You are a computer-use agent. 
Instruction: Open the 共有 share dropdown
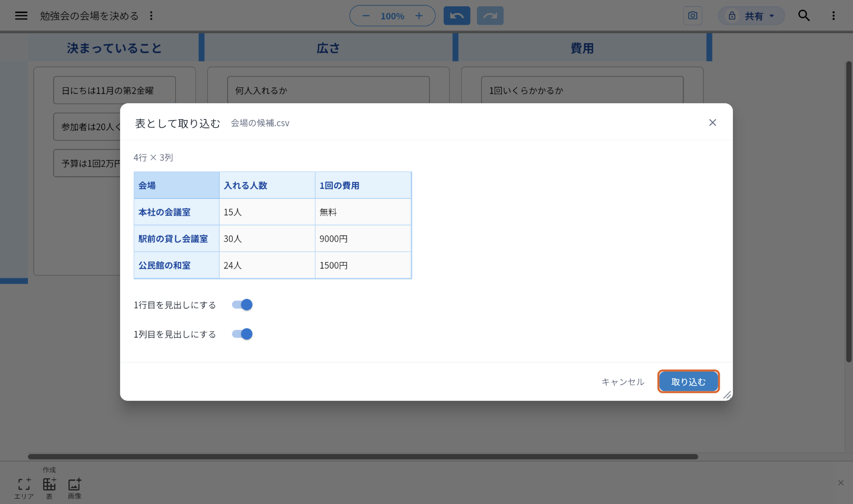click(x=751, y=16)
